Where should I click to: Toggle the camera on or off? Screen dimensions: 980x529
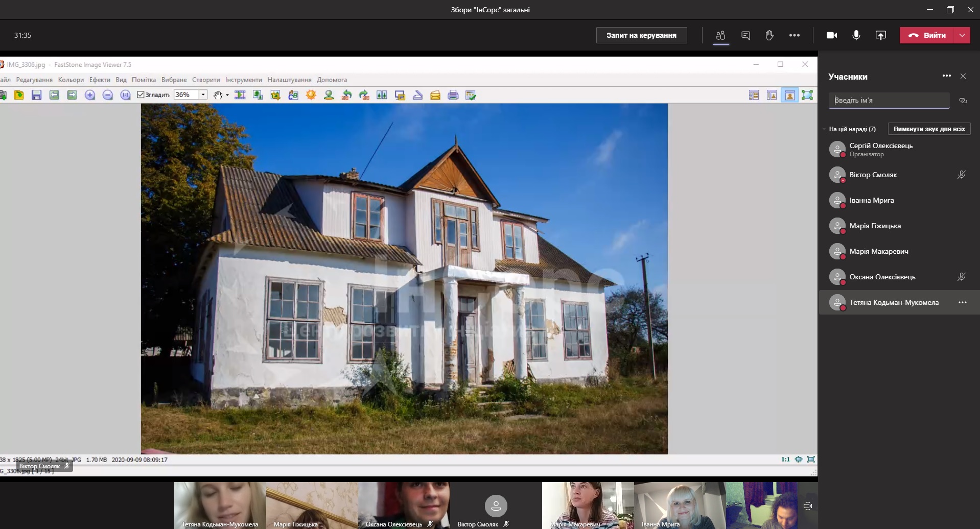click(831, 35)
